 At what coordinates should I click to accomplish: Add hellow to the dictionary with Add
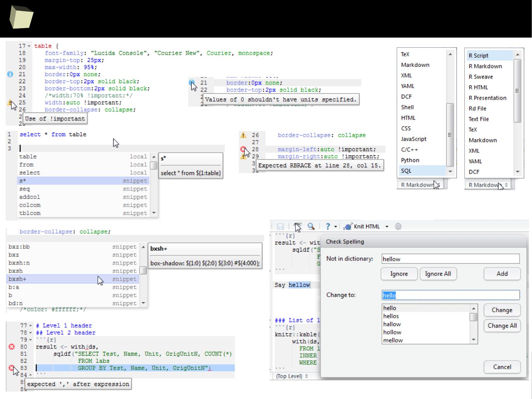(502, 274)
